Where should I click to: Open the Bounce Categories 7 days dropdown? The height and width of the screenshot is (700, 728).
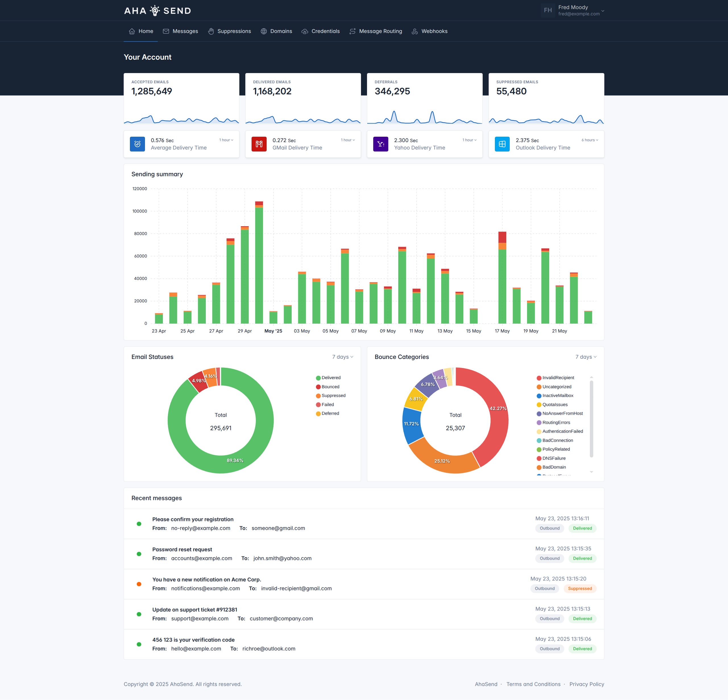[586, 357]
